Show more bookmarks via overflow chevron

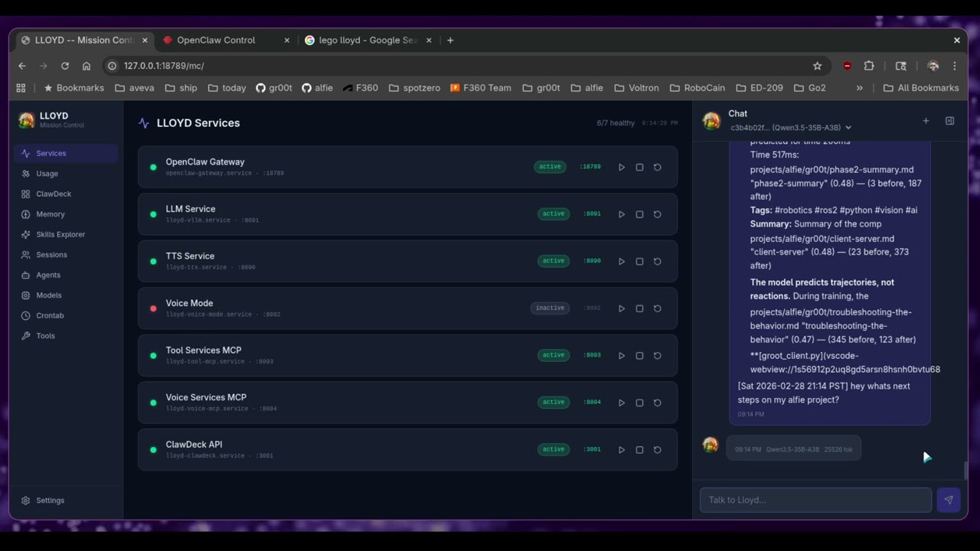[x=859, y=88]
